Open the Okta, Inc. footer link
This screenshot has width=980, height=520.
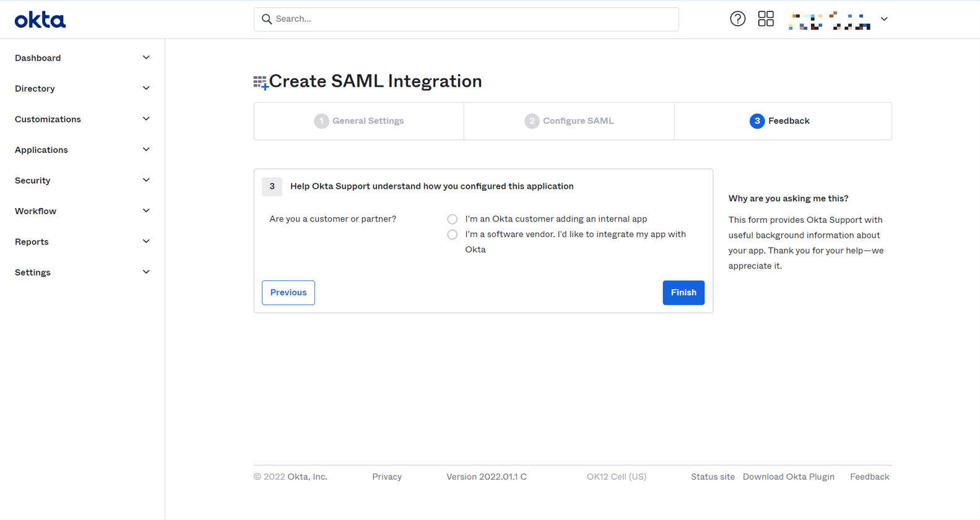point(307,477)
